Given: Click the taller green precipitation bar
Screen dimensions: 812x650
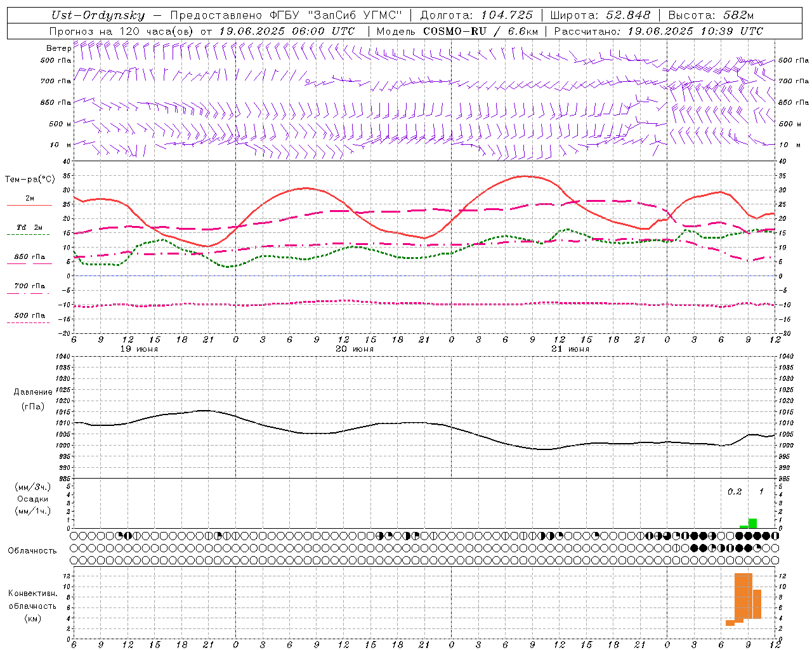Looking at the screenshot, I should click(x=752, y=524).
